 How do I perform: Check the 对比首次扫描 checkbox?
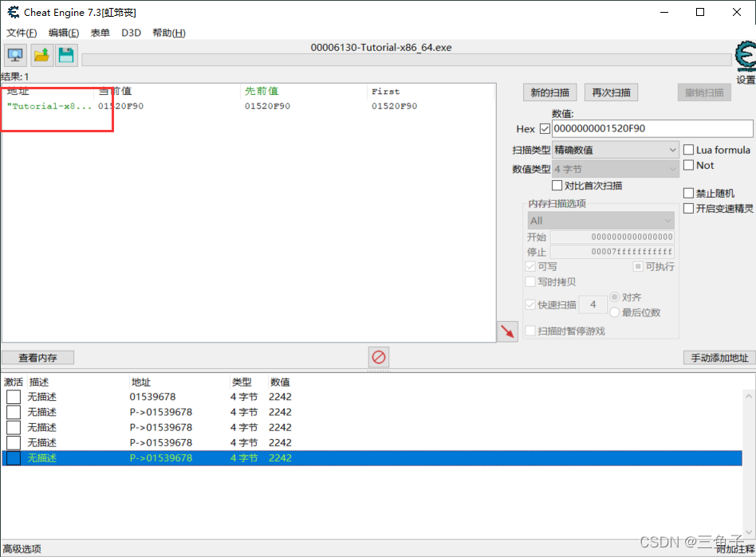point(557,186)
